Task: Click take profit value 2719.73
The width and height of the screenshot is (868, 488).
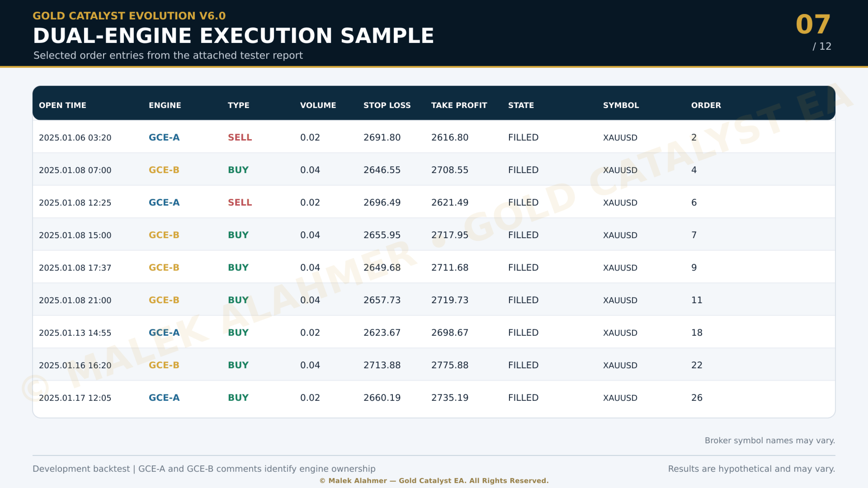Action: pyautogui.click(x=450, y=300)
